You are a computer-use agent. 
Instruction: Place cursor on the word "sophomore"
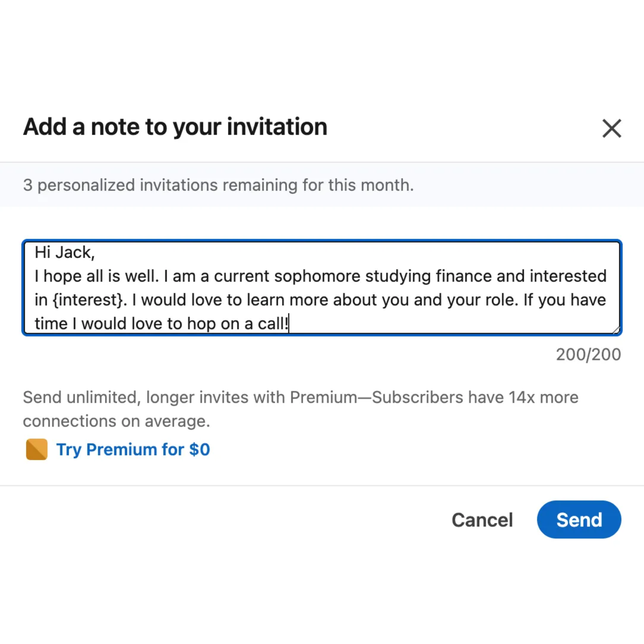pyautogui.click(x=317, y=276)
